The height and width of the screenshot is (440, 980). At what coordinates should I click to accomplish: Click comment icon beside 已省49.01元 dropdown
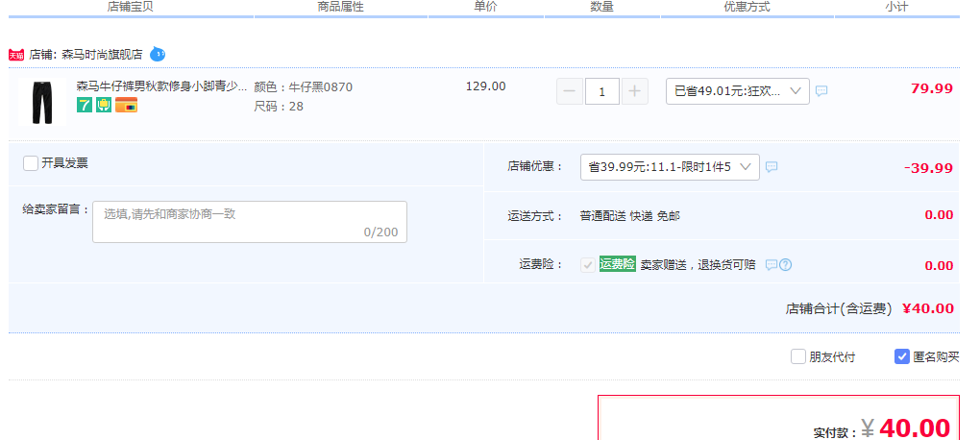pyautogui.click(x=821, y=90)
